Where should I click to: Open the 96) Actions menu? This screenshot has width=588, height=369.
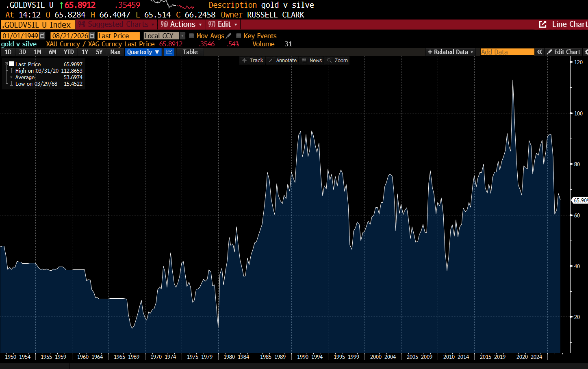coord(181,24)
